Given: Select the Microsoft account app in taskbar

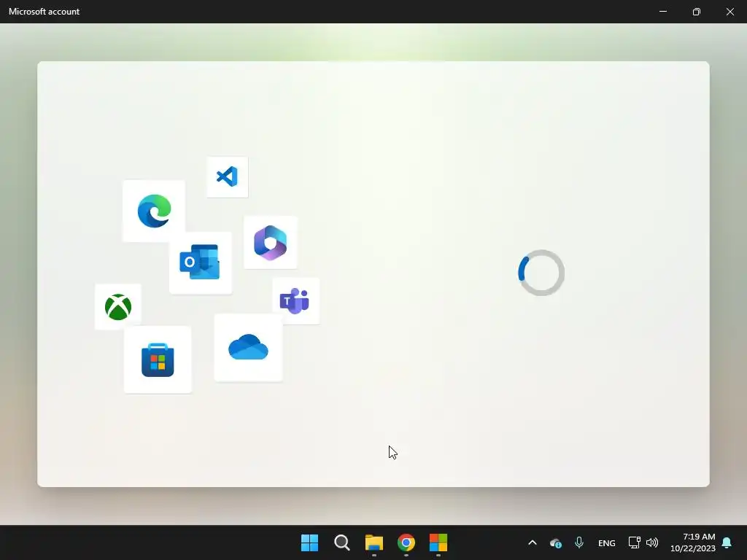Looking at the screenshot, I should click(438, 542).
